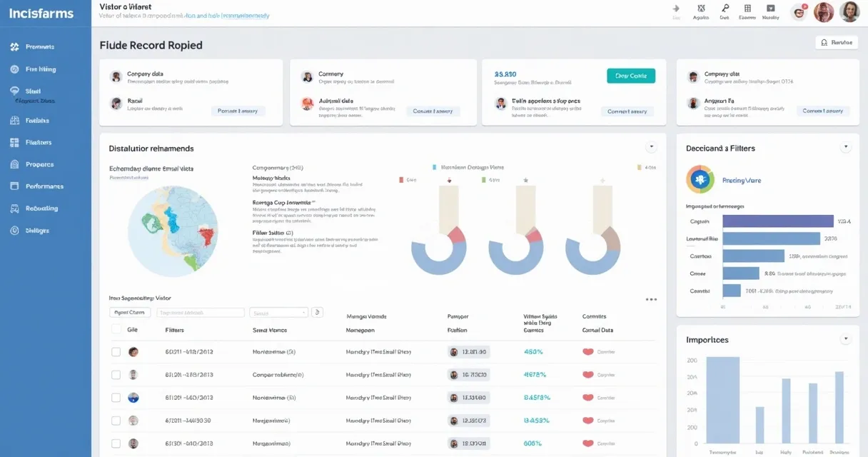Open the grid toolbar icon in header

pyautogui.click(x=747, y=9)
